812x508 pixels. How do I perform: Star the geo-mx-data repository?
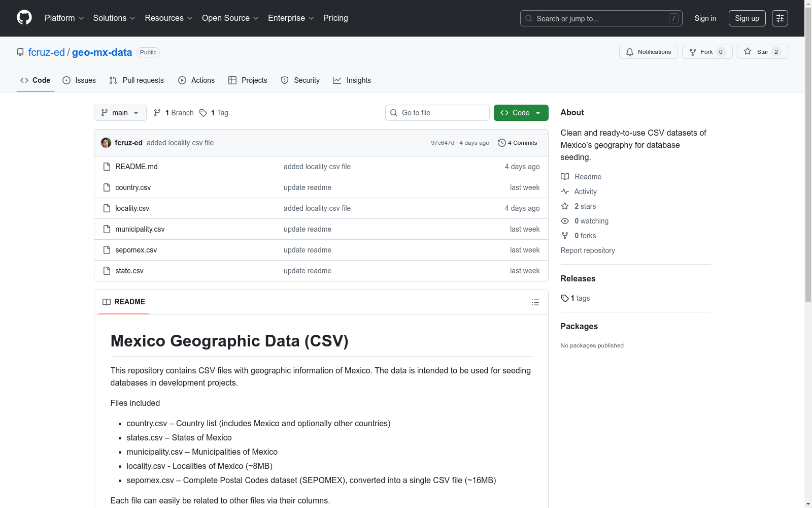(761, 52)
